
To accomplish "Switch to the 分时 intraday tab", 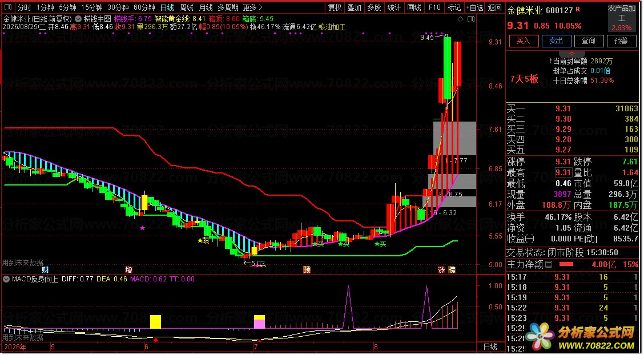I will point(24,7).
